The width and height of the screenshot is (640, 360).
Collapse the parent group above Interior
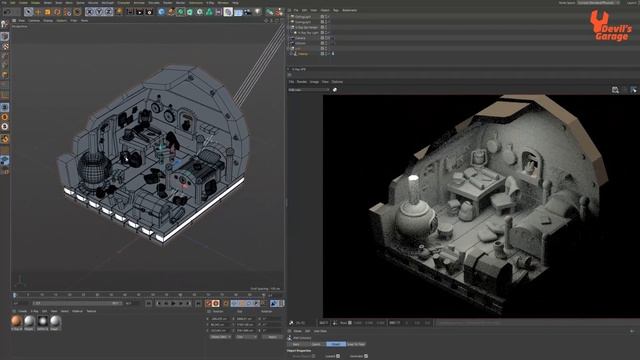(289, 48)
